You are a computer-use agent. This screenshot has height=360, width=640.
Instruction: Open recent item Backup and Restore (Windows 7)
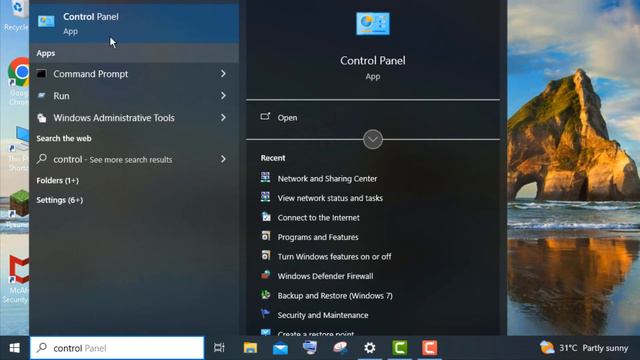tap(335, 296)
